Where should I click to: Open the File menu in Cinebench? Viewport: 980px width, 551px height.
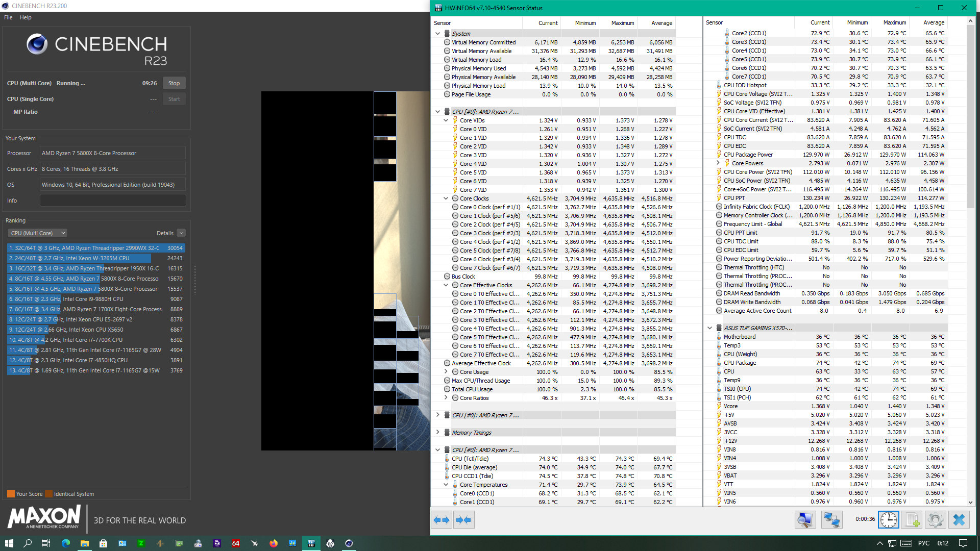(8, 17)
